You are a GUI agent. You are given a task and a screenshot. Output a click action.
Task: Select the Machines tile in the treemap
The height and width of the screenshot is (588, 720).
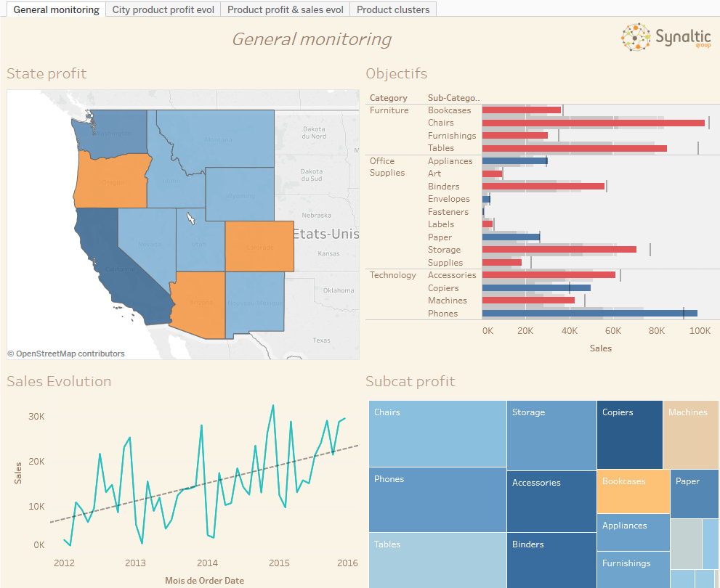[690, 436]
